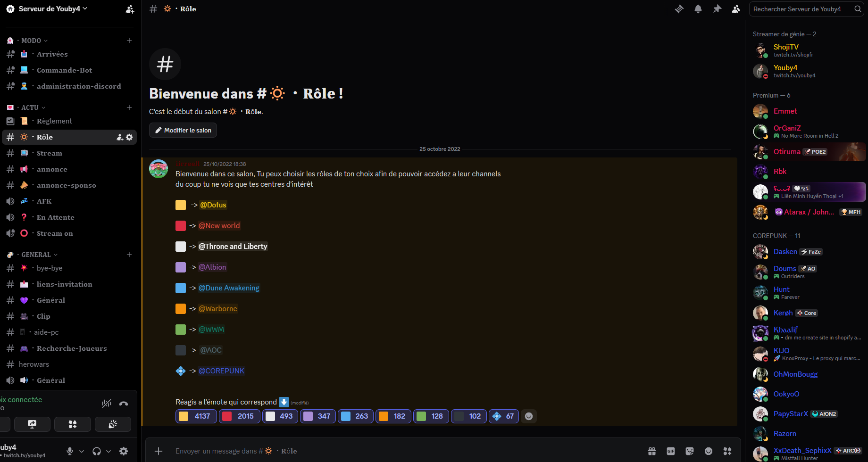Screen dimensions: 868x462
Task: Open the Commande-Bot channel
Action: pyautogui.click(x=69, y=70)
